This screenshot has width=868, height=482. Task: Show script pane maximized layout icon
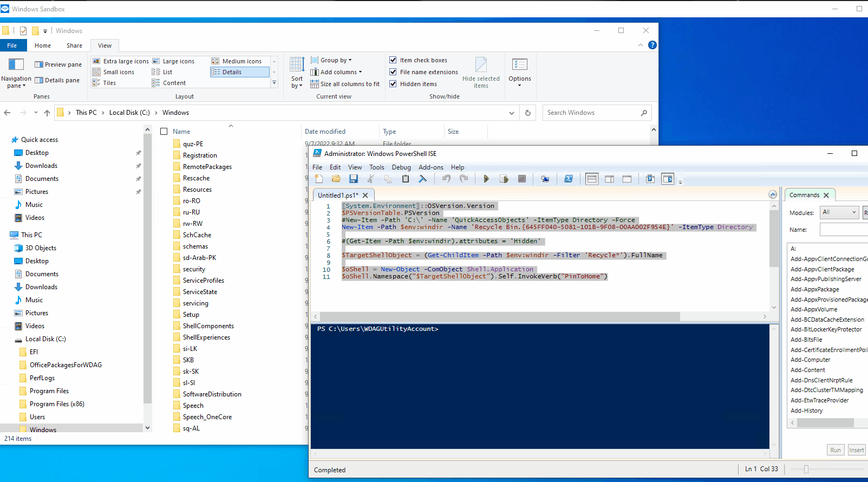[627, 179]
